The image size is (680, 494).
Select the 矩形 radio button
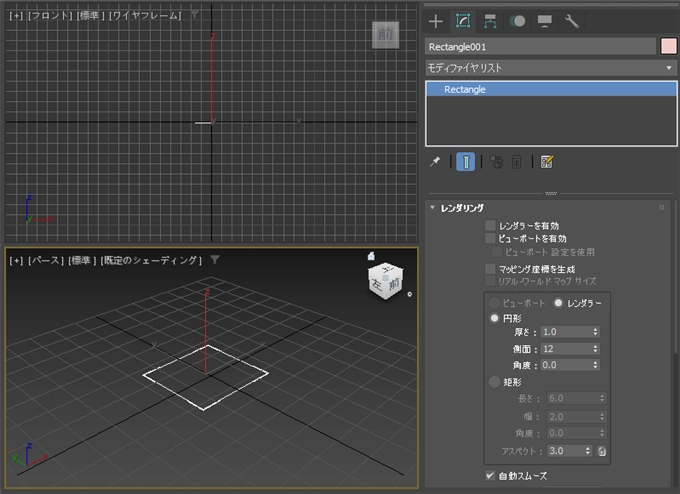[494, 382]
